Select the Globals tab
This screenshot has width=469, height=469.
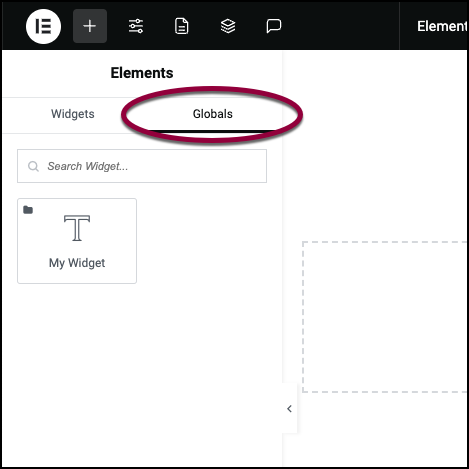pos(213,114)
